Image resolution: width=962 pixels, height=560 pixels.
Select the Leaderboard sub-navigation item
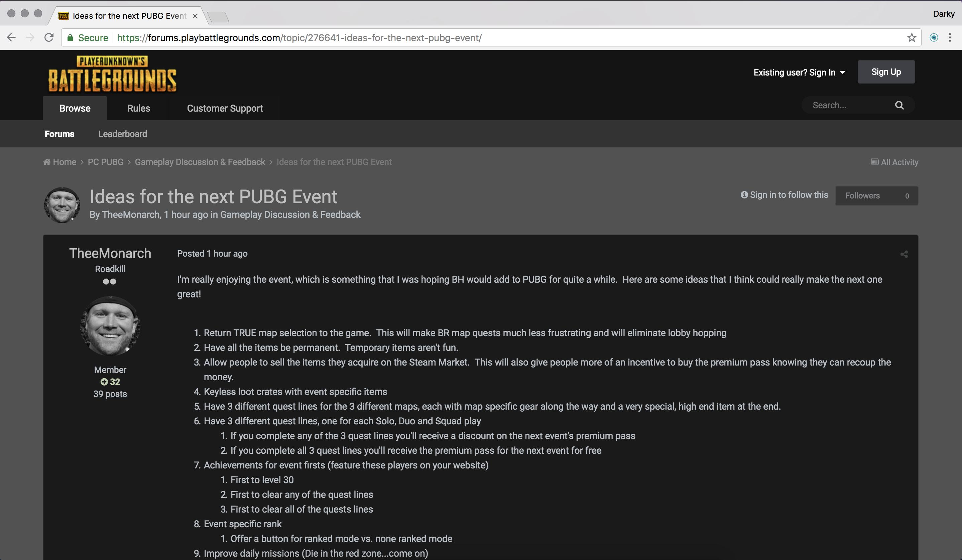tap(123, 134)
